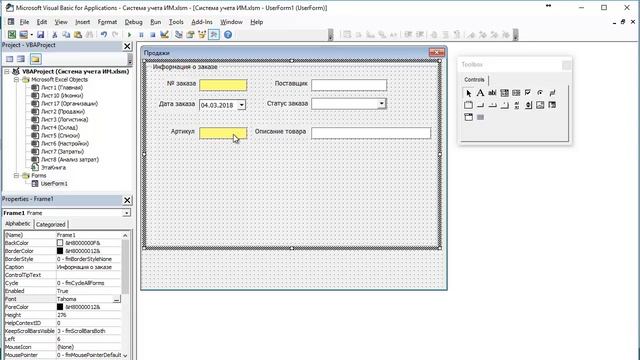Click the Cut scissors icon
The width and height of the screenshot is (640, 360).
tap(54, 35)
